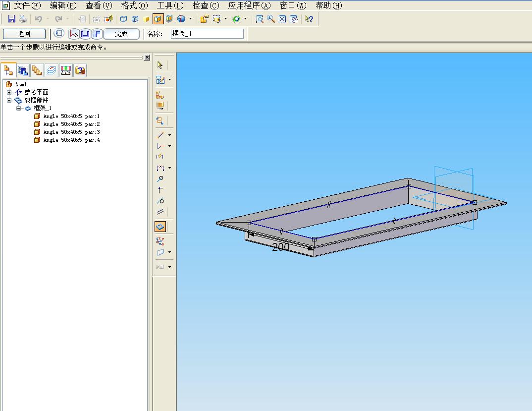
Task: Click the Pan hand icon
Action: (x=294, y=19)
